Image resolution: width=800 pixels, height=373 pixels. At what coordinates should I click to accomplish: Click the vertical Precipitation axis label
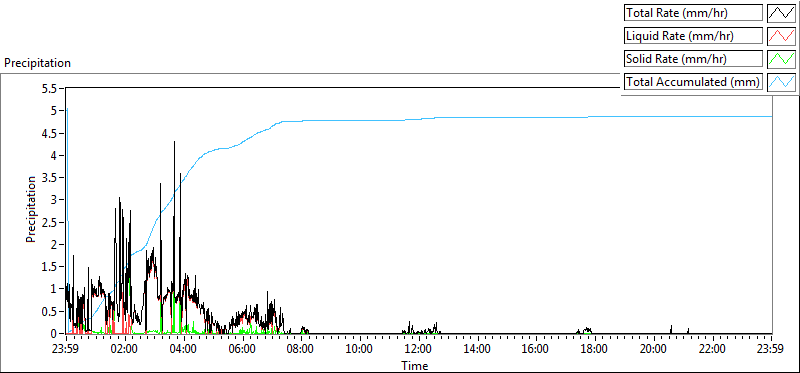31,209
